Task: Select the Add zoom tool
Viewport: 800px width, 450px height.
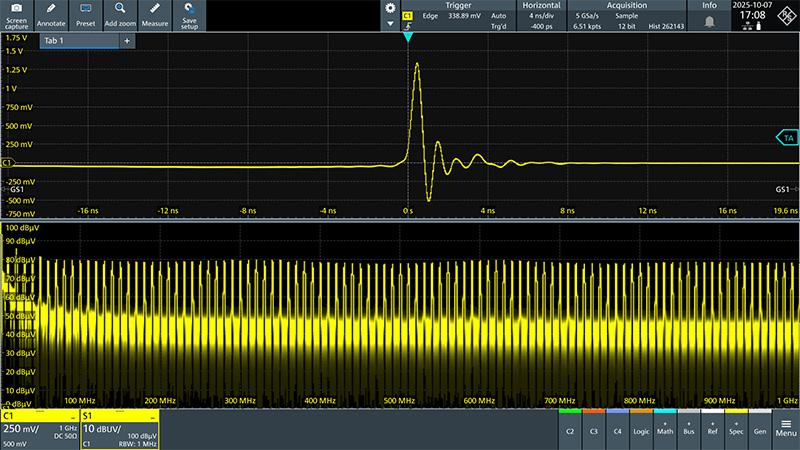Action: coord(119,14)
